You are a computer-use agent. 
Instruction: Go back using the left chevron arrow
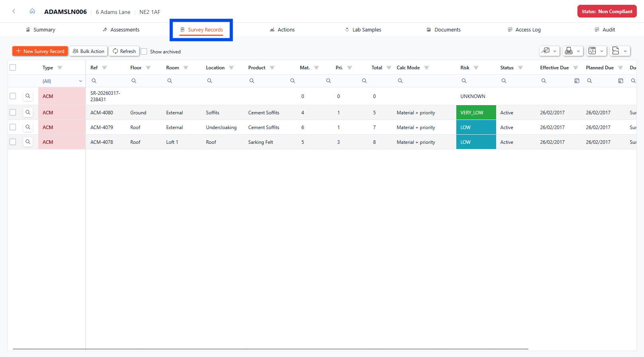(x=14, y=11)
